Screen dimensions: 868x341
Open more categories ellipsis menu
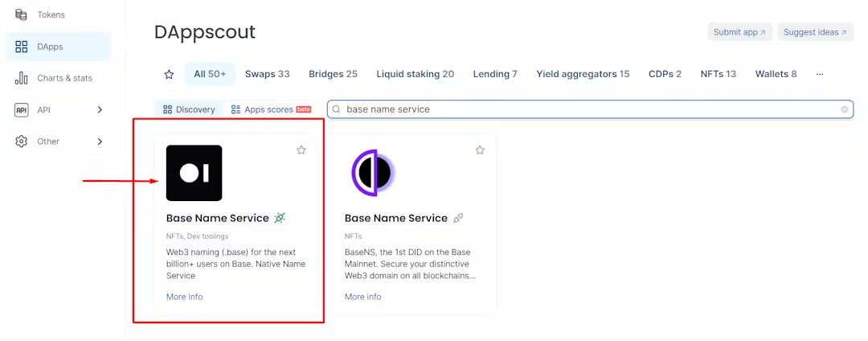click(x=820, y=74)
